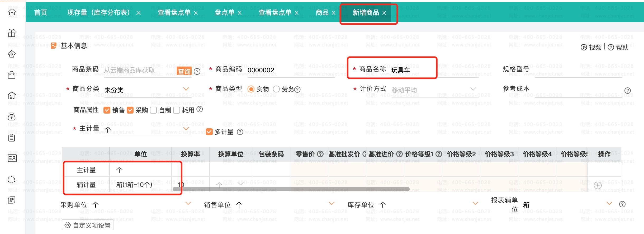The width and height of the screenshot is (644, 234).
Task: Click the help icon next to 劳务
Action: 297,90
